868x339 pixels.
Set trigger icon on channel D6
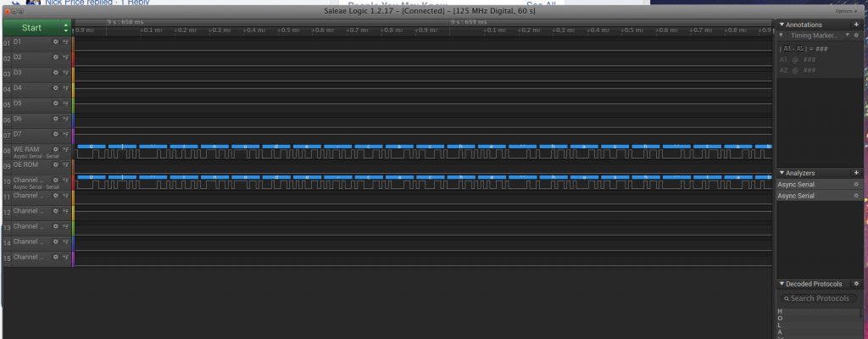click(x=65, y=119)
